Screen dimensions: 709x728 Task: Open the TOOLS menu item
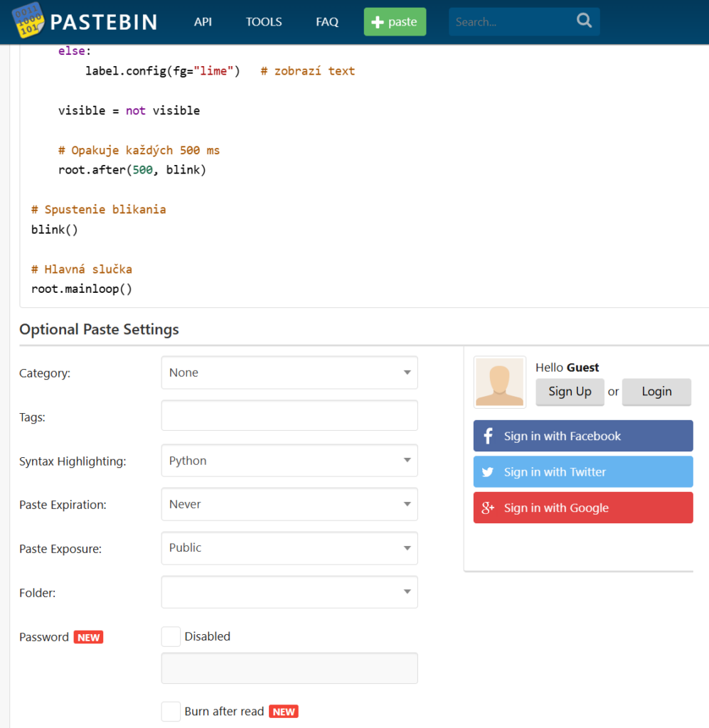tap(264, 22)
